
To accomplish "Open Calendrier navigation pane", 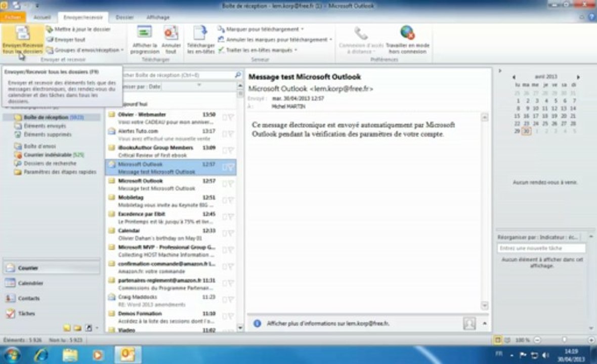I will (x=52, y=283).
